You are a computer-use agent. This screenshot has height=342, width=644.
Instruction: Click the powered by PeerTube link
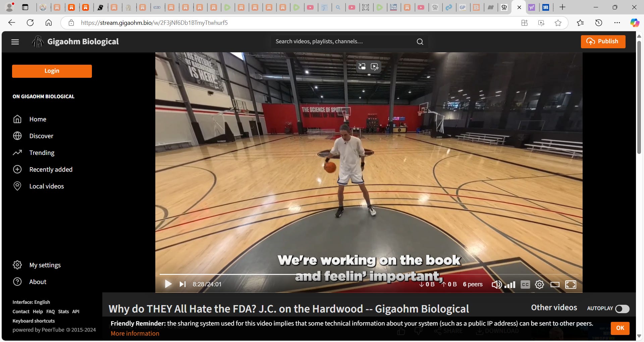54,330
